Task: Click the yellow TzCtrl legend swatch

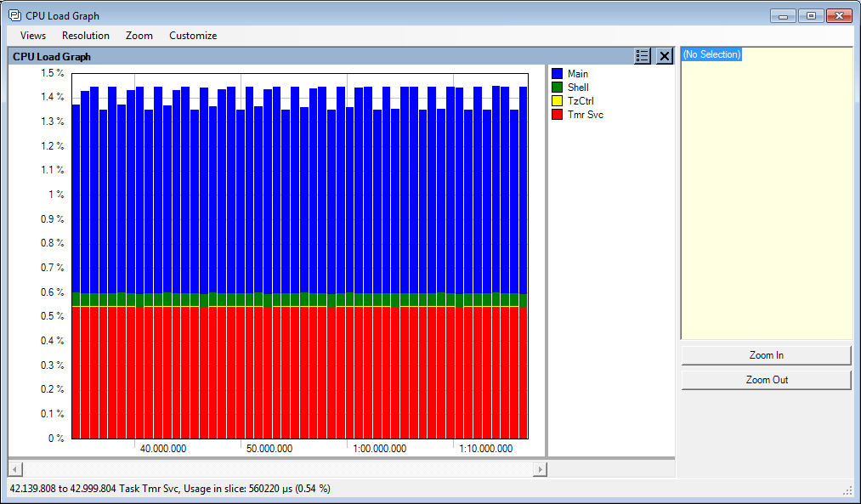Action: tap(558, 101)
